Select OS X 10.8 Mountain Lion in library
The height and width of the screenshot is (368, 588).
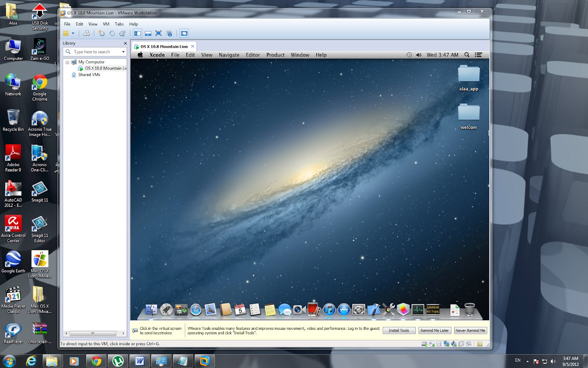[x=103, y=68]
